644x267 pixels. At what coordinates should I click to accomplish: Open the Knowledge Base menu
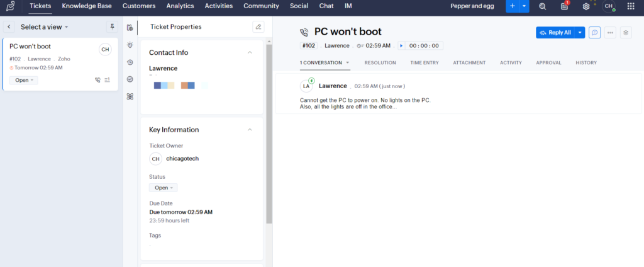[x=87, y=6]
